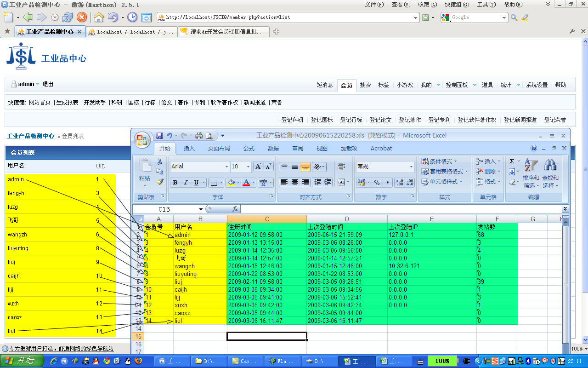Switch to the 插入 ribbon tab
This screenshot has width=588, height=368.
click(x=189, y=148)
